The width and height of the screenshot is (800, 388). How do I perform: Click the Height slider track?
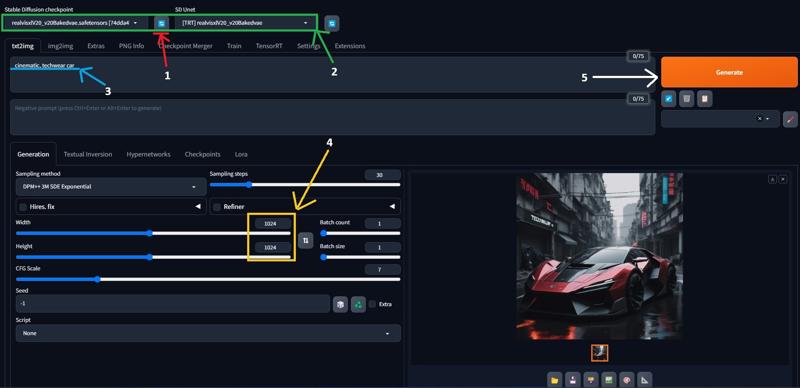[153, 257]
